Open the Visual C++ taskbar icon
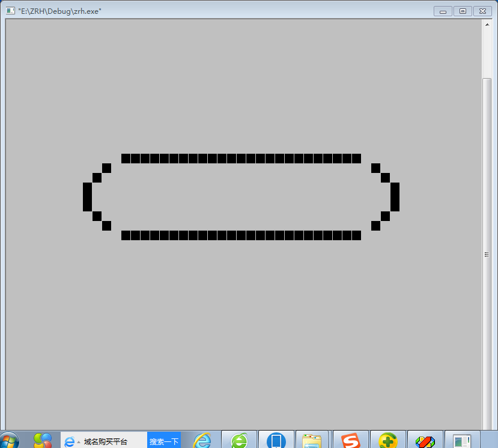Image resolution: width=498 pixels, height=448 pixels. 425,440
